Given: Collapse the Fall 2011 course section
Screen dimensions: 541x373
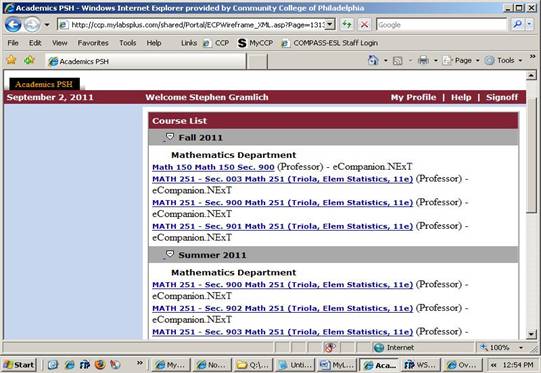Looking at the screenshot, I should (169, 137).
